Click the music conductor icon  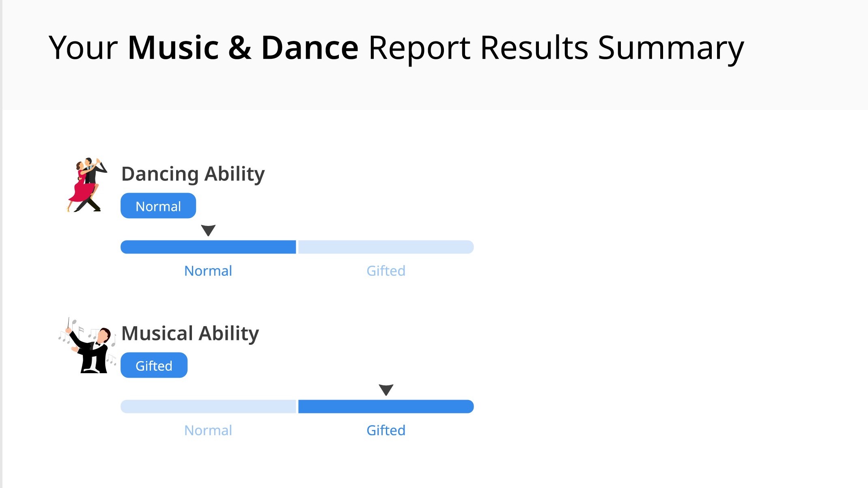click(x=88, y=345)
